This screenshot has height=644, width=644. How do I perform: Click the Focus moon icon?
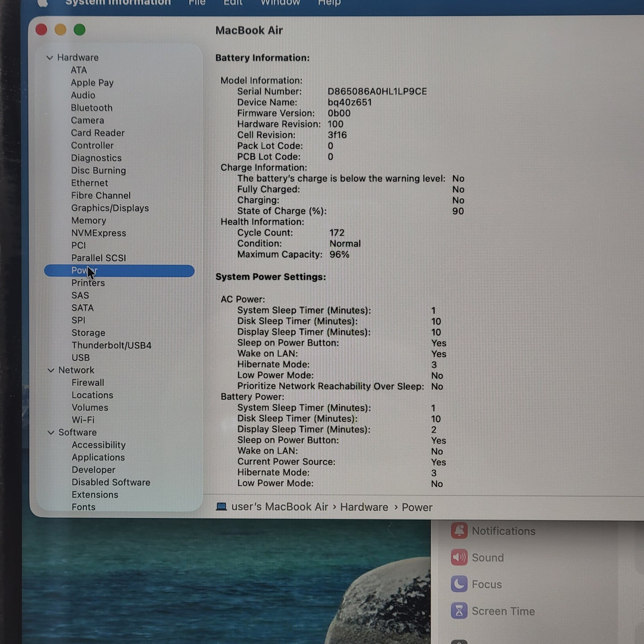[x=459, y=584]
